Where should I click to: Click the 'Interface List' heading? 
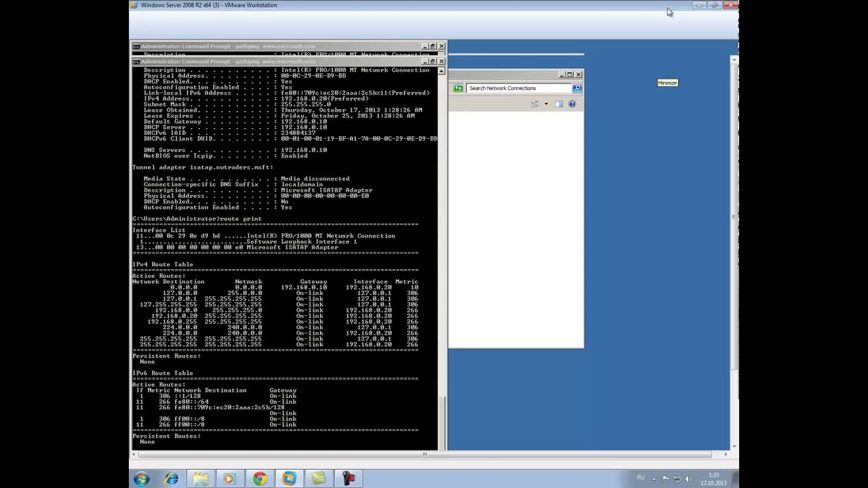(159, 230)
